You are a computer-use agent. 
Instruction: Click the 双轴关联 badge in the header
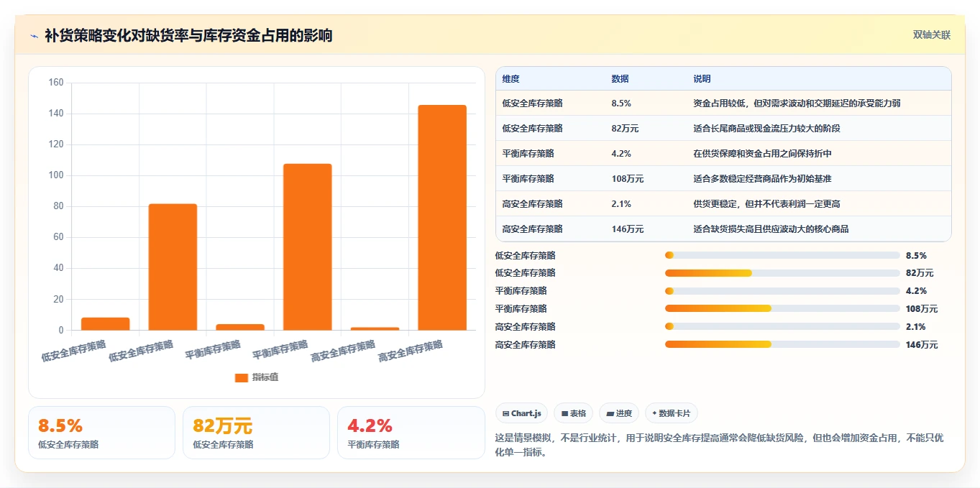932,35
